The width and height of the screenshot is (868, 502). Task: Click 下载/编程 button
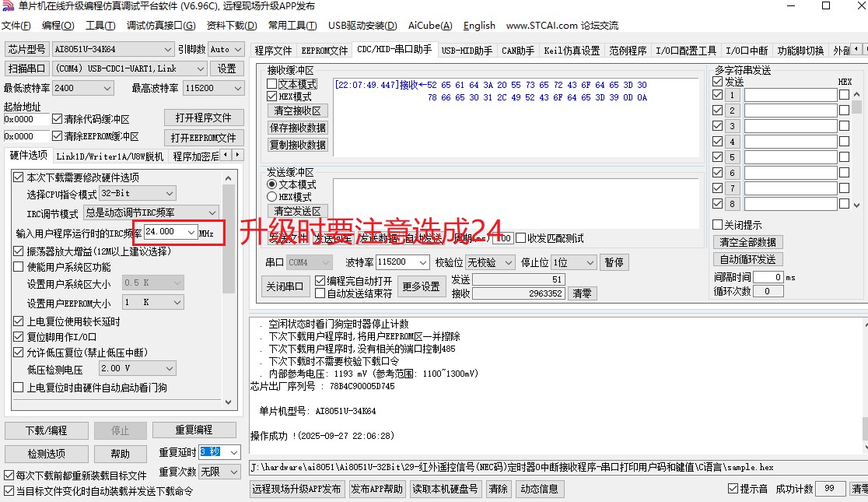47,430
